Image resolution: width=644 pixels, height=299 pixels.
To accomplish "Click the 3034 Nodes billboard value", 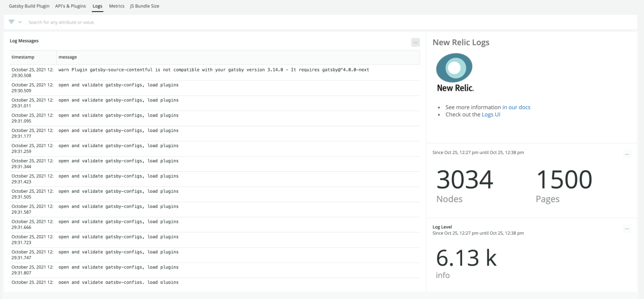I will [x=464, y=180].
